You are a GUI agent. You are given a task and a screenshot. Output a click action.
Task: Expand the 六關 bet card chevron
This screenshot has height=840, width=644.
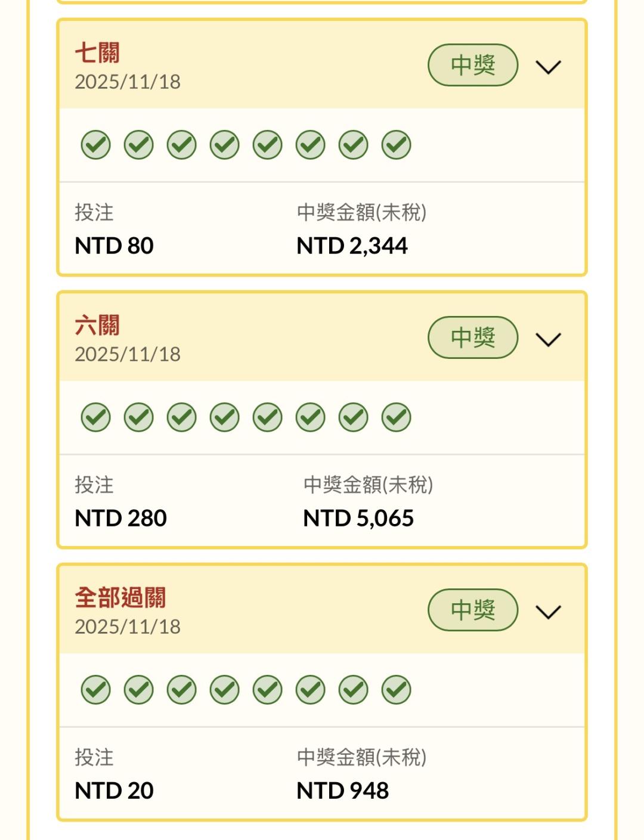tap(548, 339)
